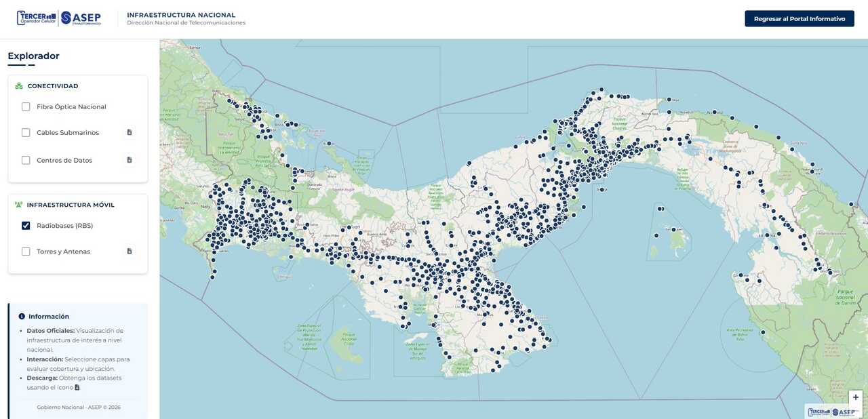Viewport: 868px width, 419px height.
Task: Zoom in with the map plus button
Action: pyautogui.click(x=856, y=397)
